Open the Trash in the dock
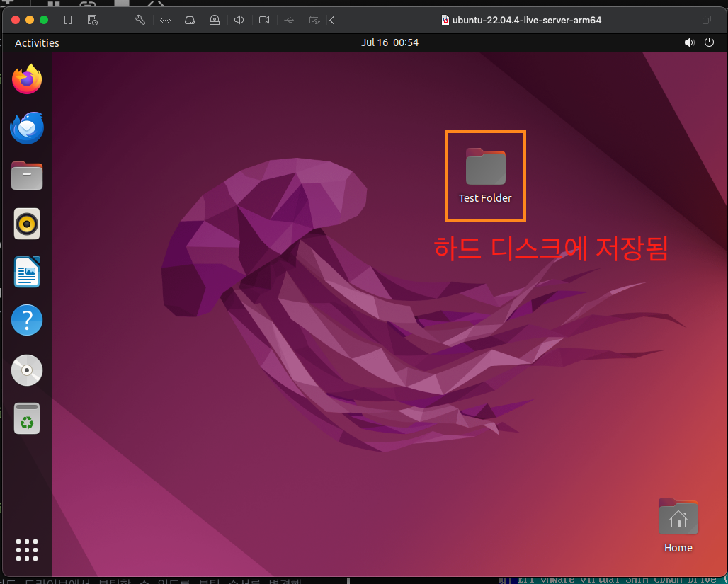Image resolution: width=728 pixels, height=584 pixels. pyautogui.click(x=27, y=418)
